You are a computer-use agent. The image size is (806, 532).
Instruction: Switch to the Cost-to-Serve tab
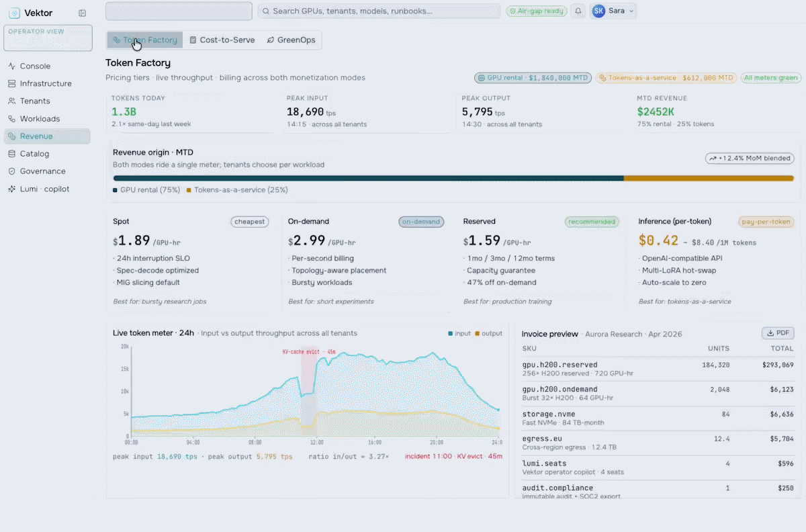coord(222,40)
